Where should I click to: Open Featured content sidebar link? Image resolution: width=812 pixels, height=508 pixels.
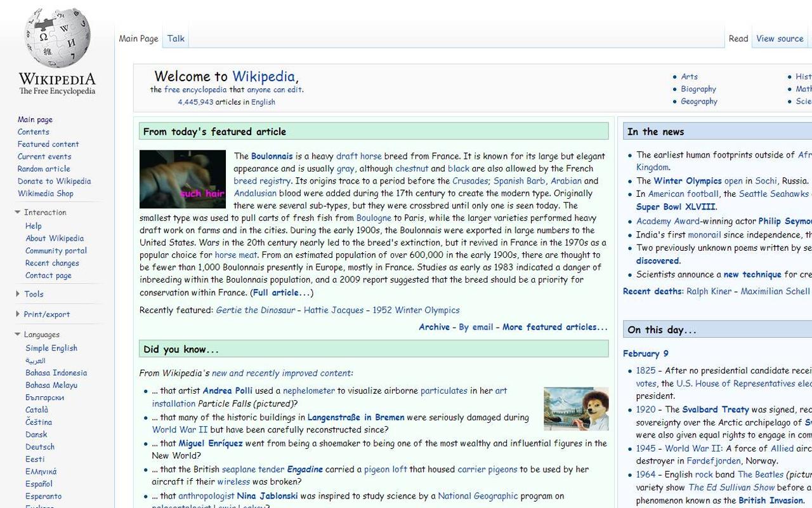pos(48,144)
